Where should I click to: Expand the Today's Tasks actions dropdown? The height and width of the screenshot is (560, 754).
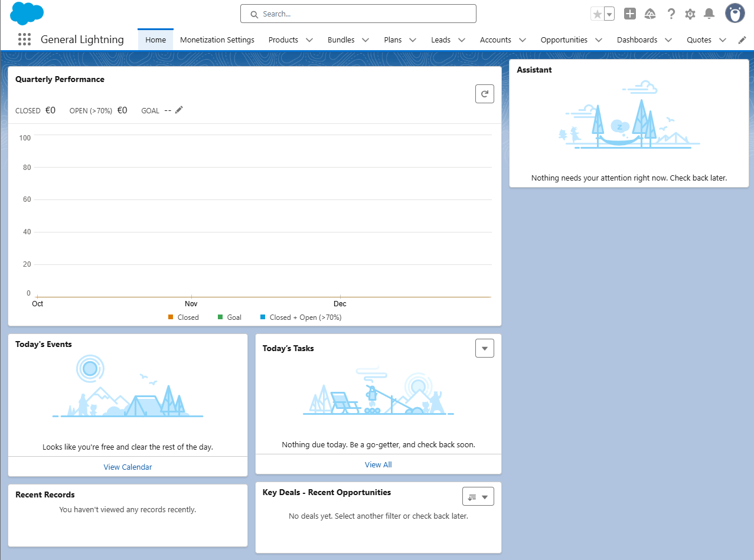click(484, 348)
